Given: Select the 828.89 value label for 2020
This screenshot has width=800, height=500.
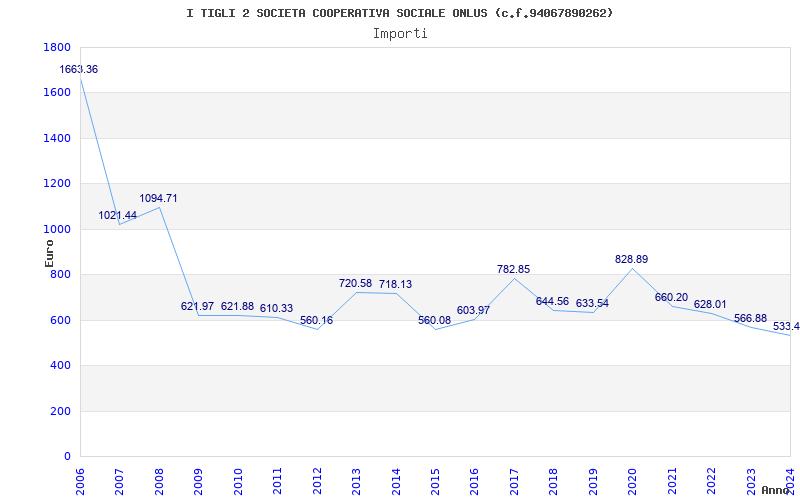Looking at the screenshot, I should (631, 260).
